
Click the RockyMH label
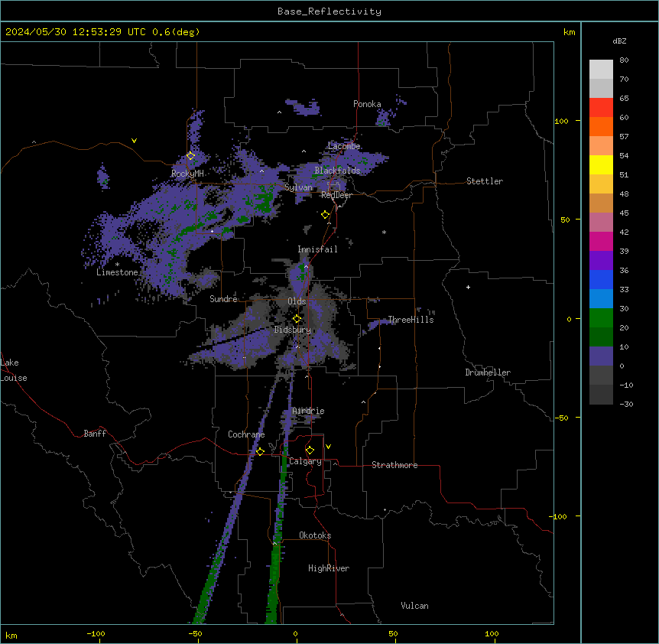click(x=187, y=174)
